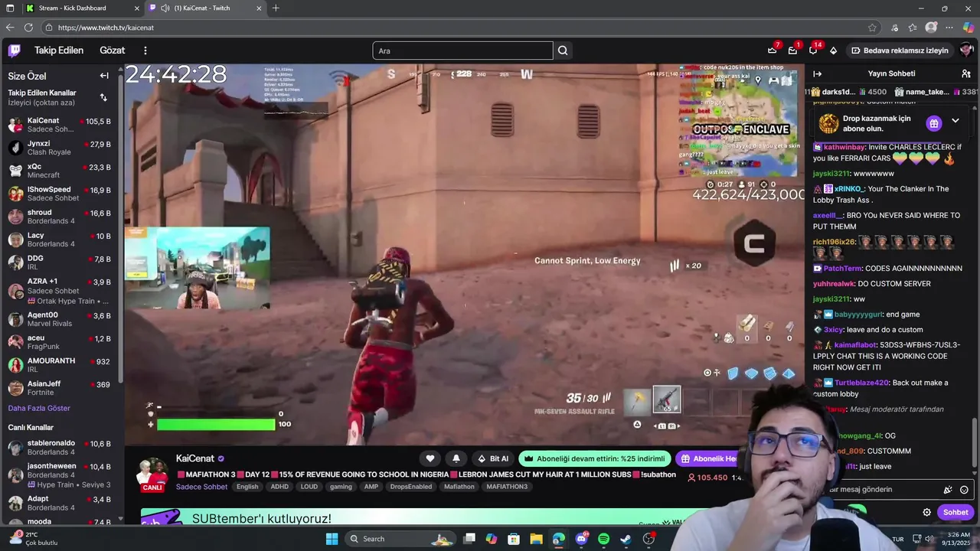Click the Bit Al button
The width and height of the screenshot is (980, 551).
tap(493, 458)
